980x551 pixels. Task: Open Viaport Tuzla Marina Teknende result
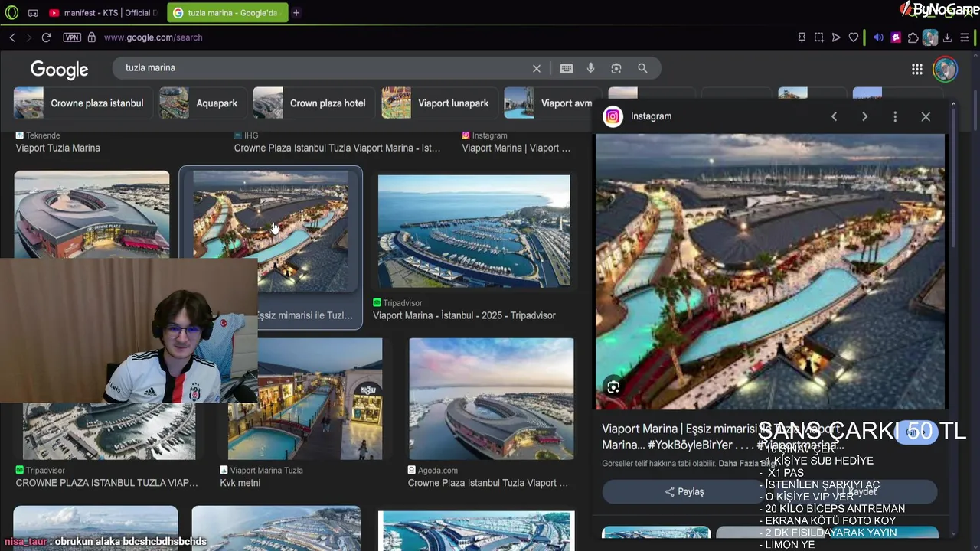(x=58, y=148)
